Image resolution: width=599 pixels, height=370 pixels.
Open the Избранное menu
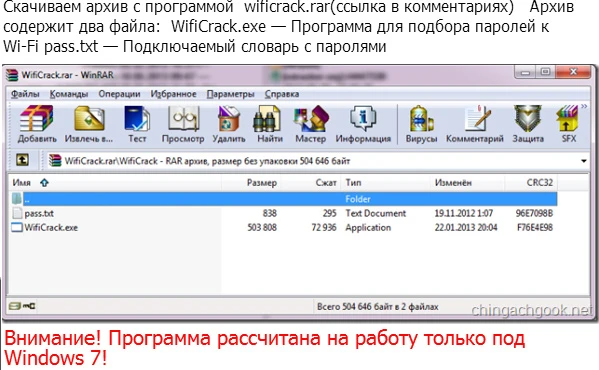pyautogui.click(x=173, y=94)
